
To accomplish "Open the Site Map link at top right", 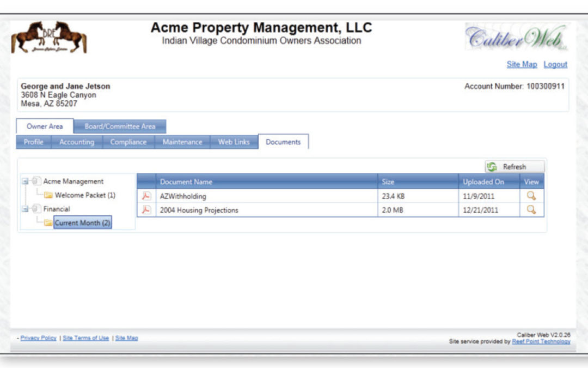I will (522, 64).
